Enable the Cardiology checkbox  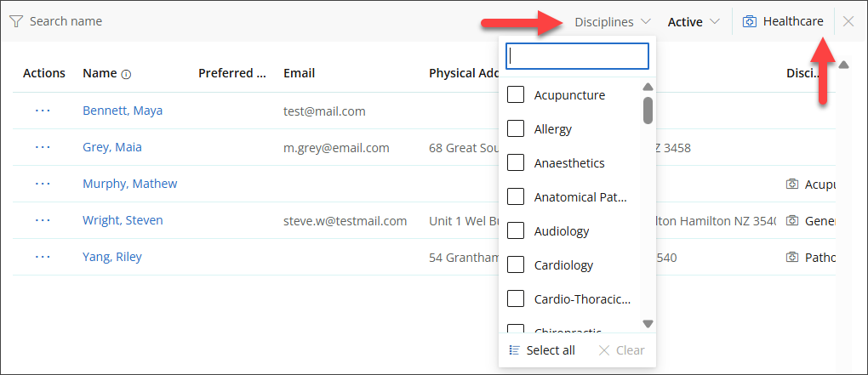pyautogui.click(x=516, y=265)
